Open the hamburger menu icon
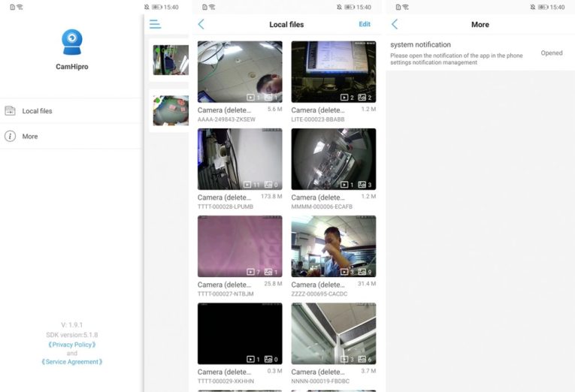Screen dimensions: 575x392 click(x=155, y=25)
